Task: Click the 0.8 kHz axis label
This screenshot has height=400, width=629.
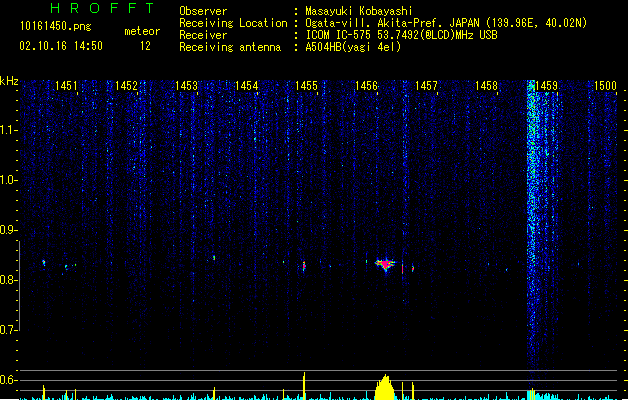Action: click(8, 280)
